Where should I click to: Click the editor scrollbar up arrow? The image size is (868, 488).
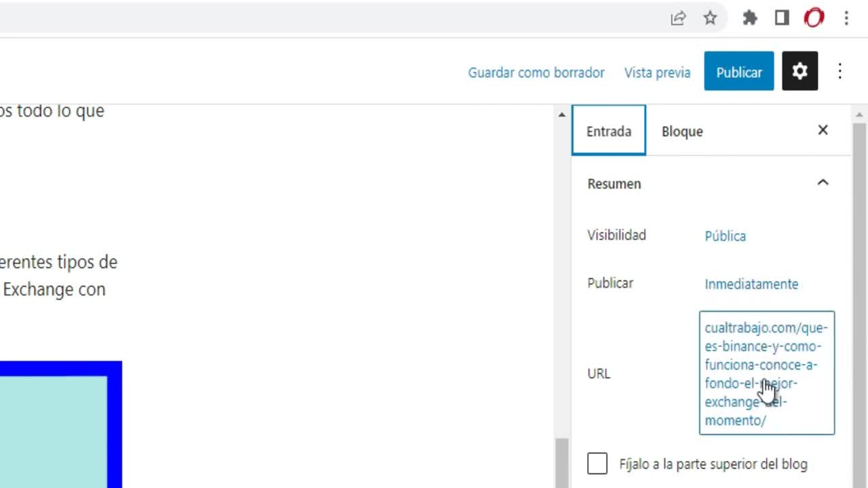(561, 115)
